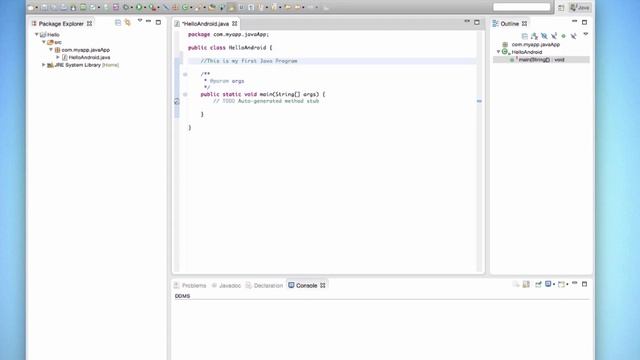Minimize the Package Explorer panel
This screenshot has width=640, height=360.
click(x=149, y=21)
